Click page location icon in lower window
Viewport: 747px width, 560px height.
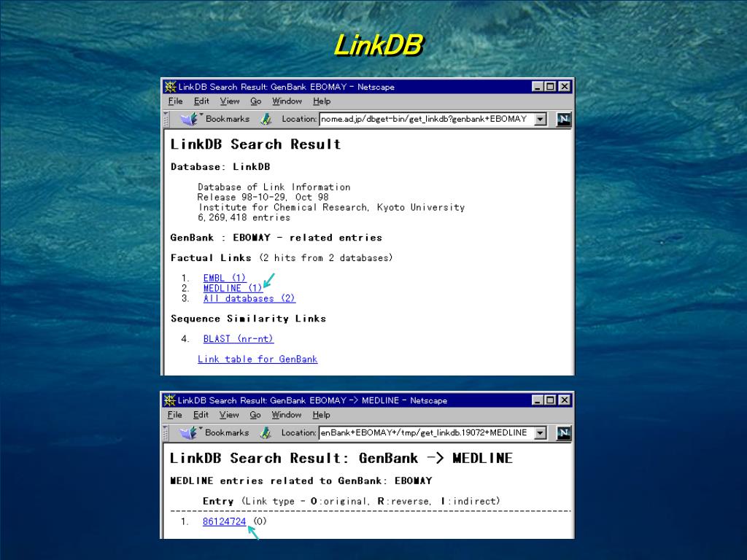pos(266,433)
